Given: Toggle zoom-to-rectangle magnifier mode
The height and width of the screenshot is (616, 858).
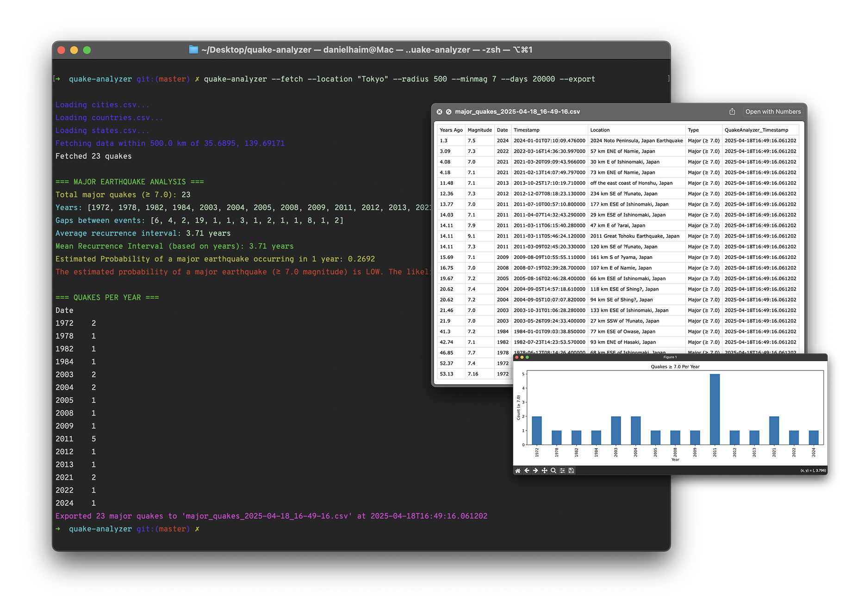Looking at the screenshot, I should 553,471.
